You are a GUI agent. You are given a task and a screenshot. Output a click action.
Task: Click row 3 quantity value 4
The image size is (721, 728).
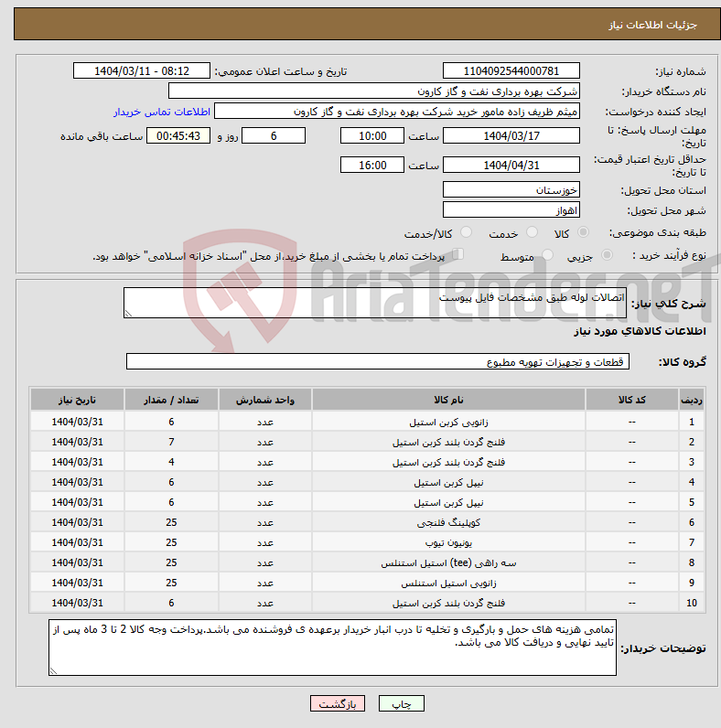click(x=171, y=462)
